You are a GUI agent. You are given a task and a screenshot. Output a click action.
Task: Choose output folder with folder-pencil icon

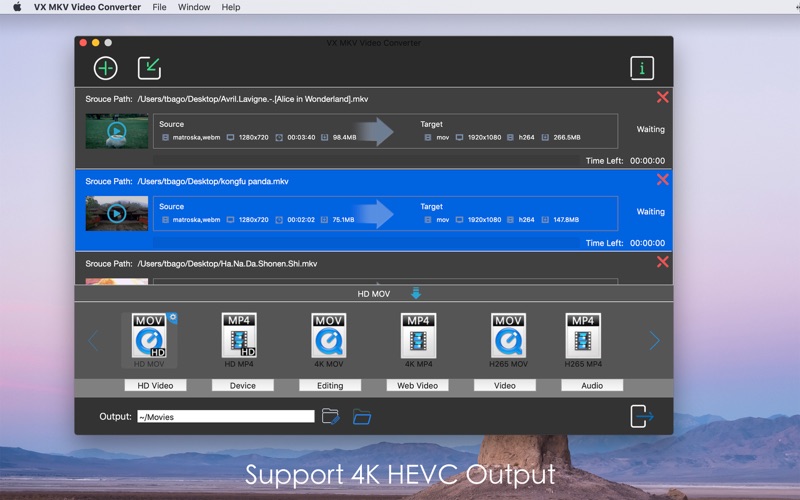(x=331, y=416)
